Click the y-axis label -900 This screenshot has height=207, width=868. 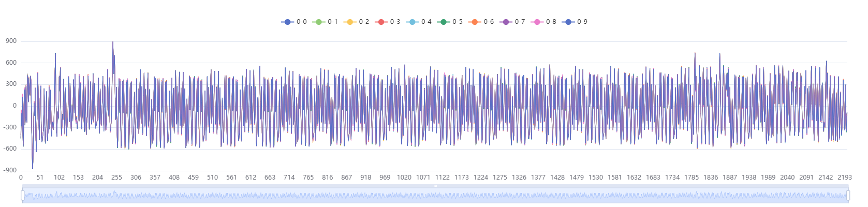(10, 170)
